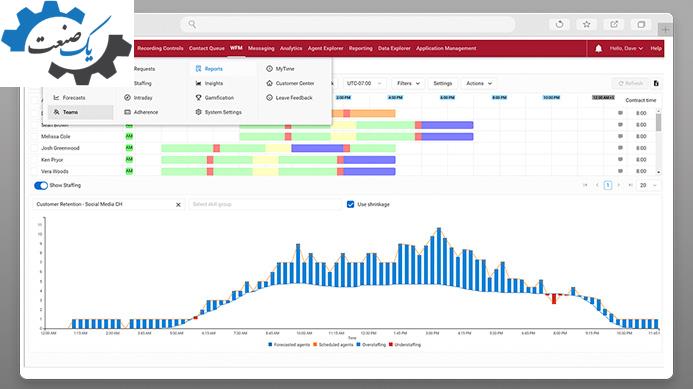
Task: Click the Help link
Action: (x=656, y=48)
